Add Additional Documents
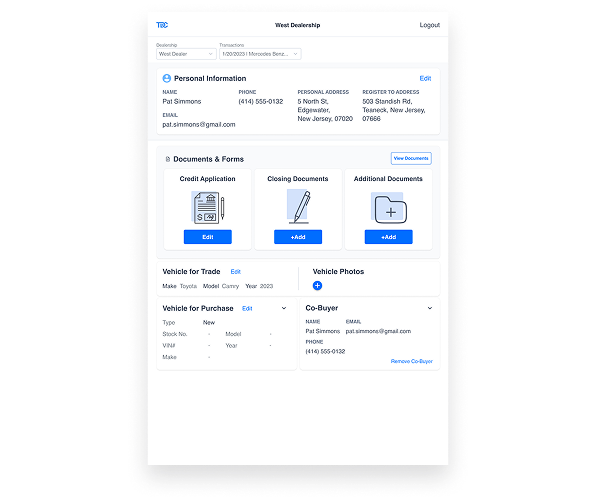 (388, 237)
